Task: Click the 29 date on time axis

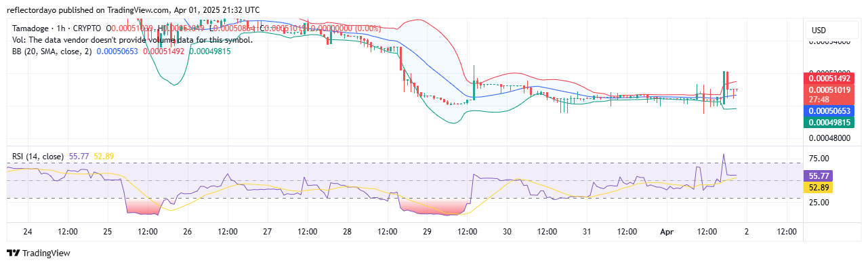Action: tap(428, 232)
